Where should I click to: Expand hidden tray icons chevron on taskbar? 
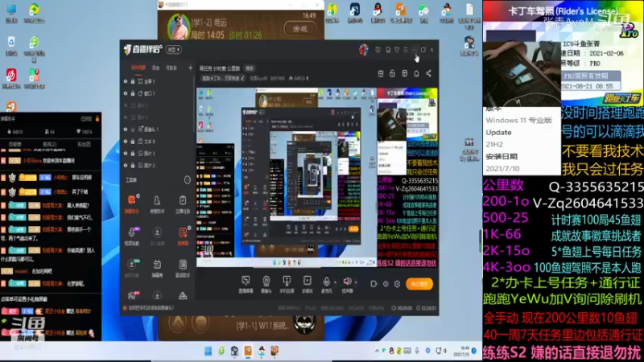(377, 351)
